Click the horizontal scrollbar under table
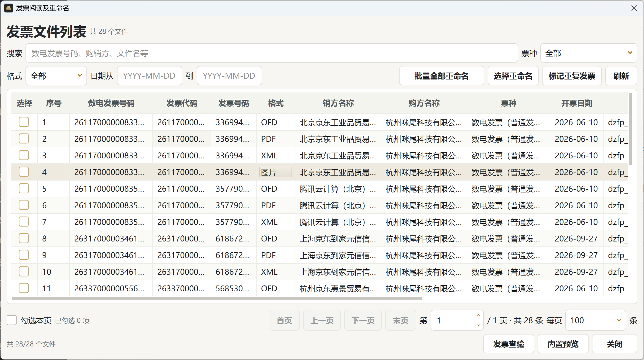Viewport: 644px width, 360px height. coord(217,299)
